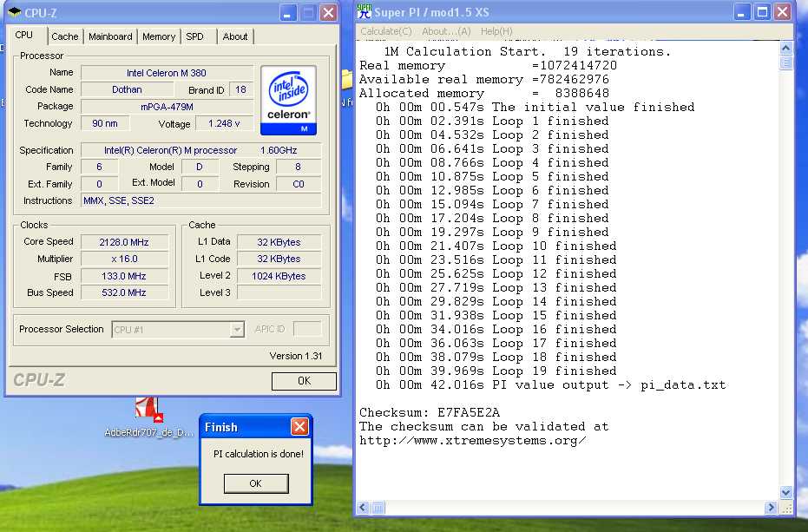The height and width of the screenshot is (532, 808).
Task: Open the Calculate(C) menu in Super PI
Action: coord(386,31)
